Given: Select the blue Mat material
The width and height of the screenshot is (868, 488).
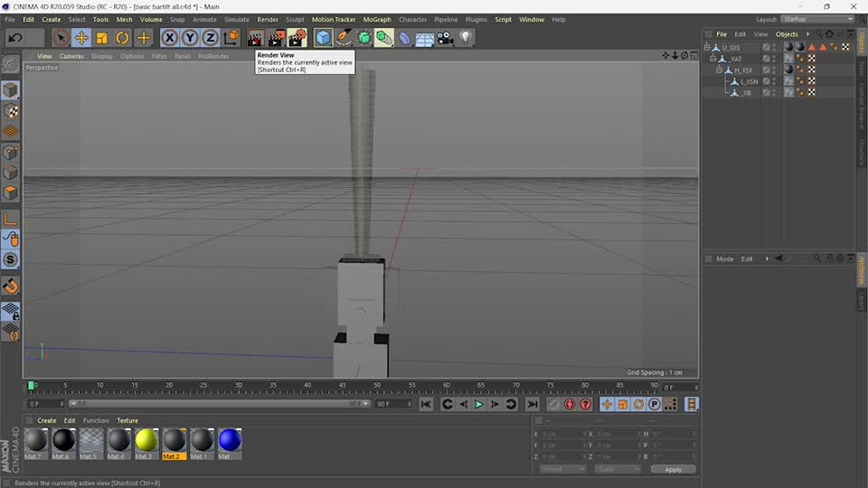Looking at the screenshot, I should click(x=230, y=444).
